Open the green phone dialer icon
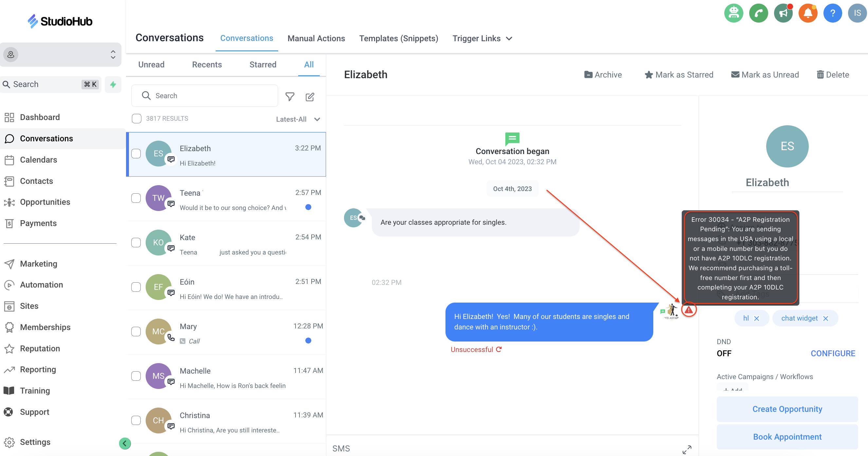Screen dimensions: 868x456 [x=758, y=13]
